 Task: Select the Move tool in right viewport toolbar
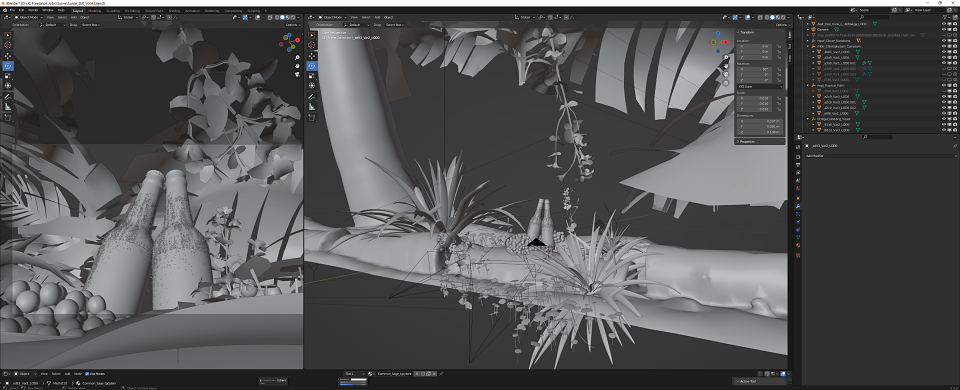click(312, 56)
